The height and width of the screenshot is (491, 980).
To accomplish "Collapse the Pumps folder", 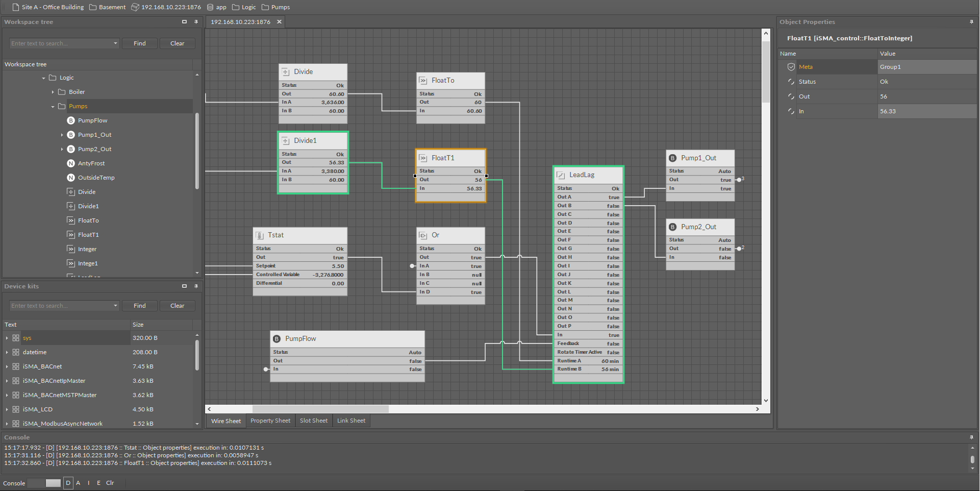I will click(x=53, y=106).
